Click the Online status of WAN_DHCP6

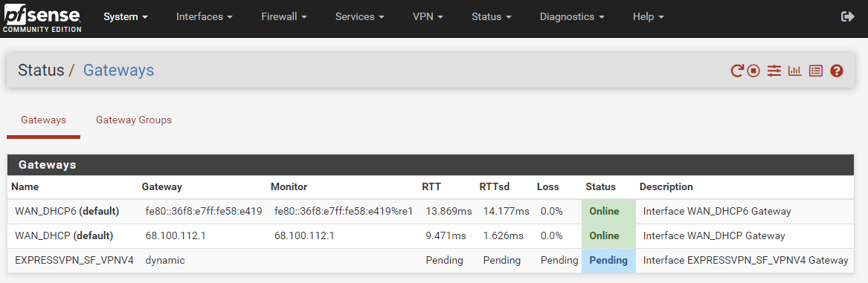[604, 211]
